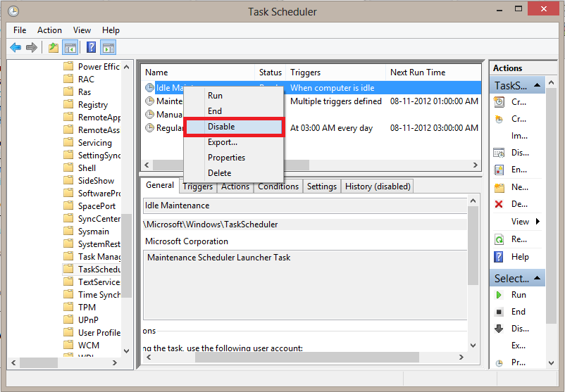Viewport: 565px width, 392px height.
Task: Click the blue Help icon in Actions pane
Action: tap(499, 257)
